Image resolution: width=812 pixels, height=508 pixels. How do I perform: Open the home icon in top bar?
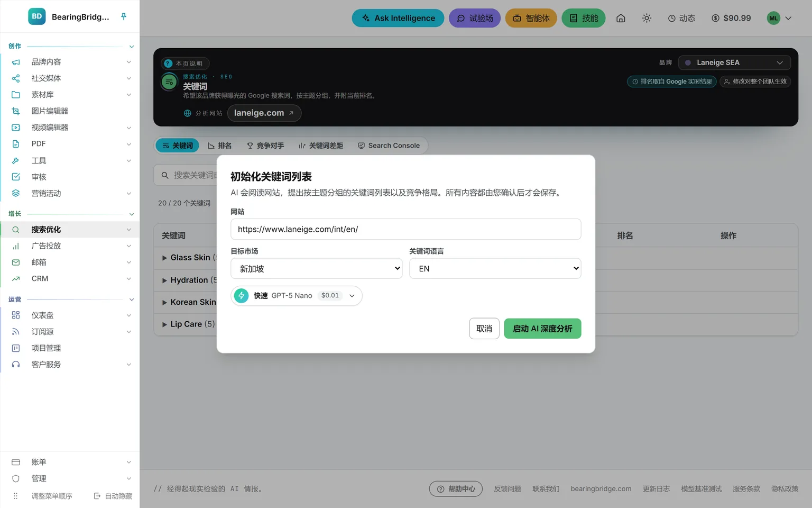pyautogui.click(x=621, y=18)
